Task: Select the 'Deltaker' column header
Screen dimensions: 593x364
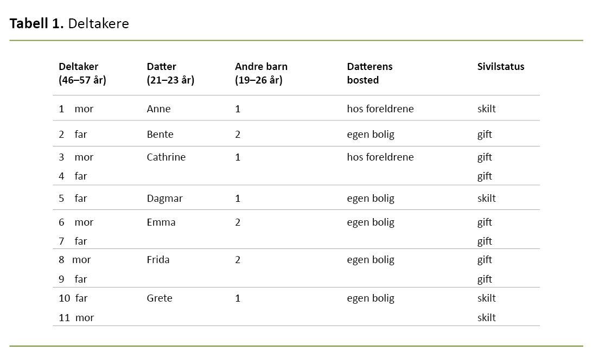Action: (x=82, y=73)
